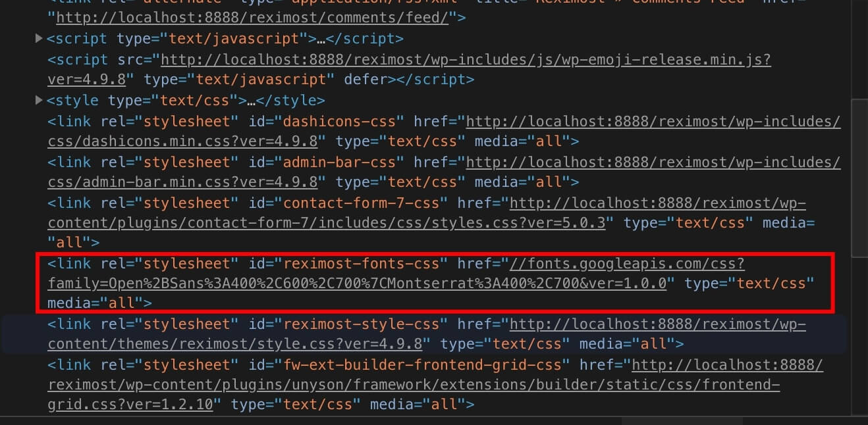This screenshot has width=868, height=425.
Task: Expand the collapsed script text/javascript node
Action: tap(39, 39)
